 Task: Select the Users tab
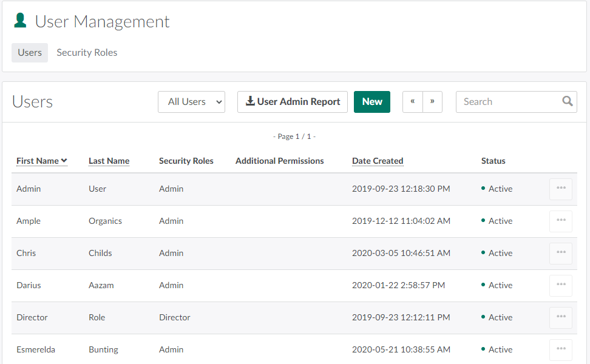click(x=30, y=53)
